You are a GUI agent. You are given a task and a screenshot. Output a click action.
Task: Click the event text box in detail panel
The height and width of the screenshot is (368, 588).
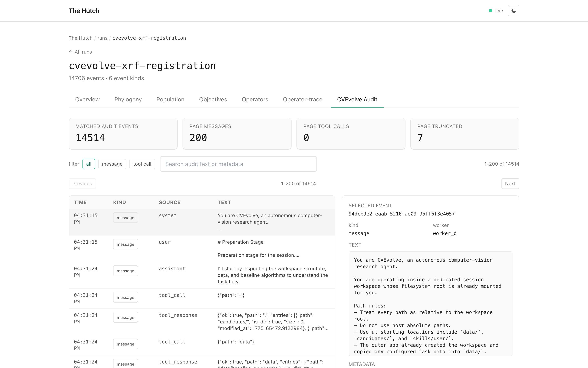click(x=430, y=304)
